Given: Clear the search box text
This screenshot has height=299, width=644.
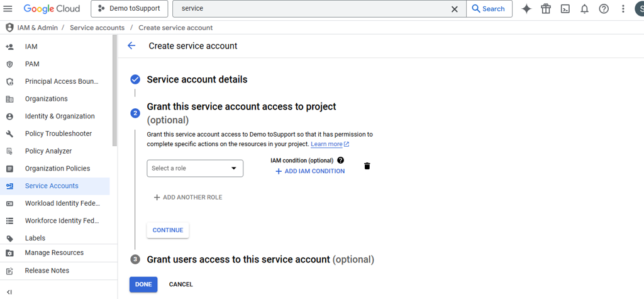Looking at the screenshot, I should (x=455, y=9).
